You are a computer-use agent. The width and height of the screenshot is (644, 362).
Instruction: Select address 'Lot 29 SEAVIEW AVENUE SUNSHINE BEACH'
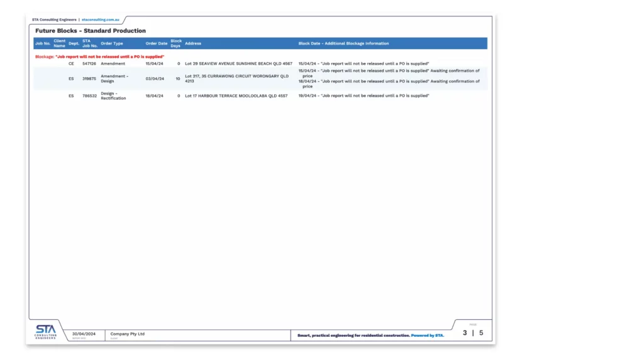tap(238, 63)
